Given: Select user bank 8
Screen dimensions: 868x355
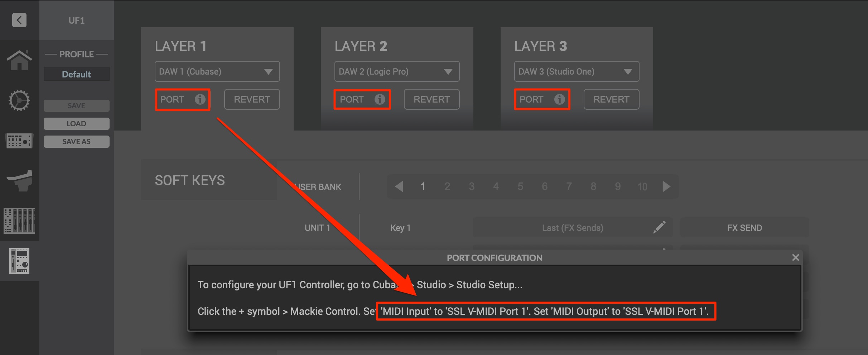Looking at the screenshot, I should coord(593,186).
